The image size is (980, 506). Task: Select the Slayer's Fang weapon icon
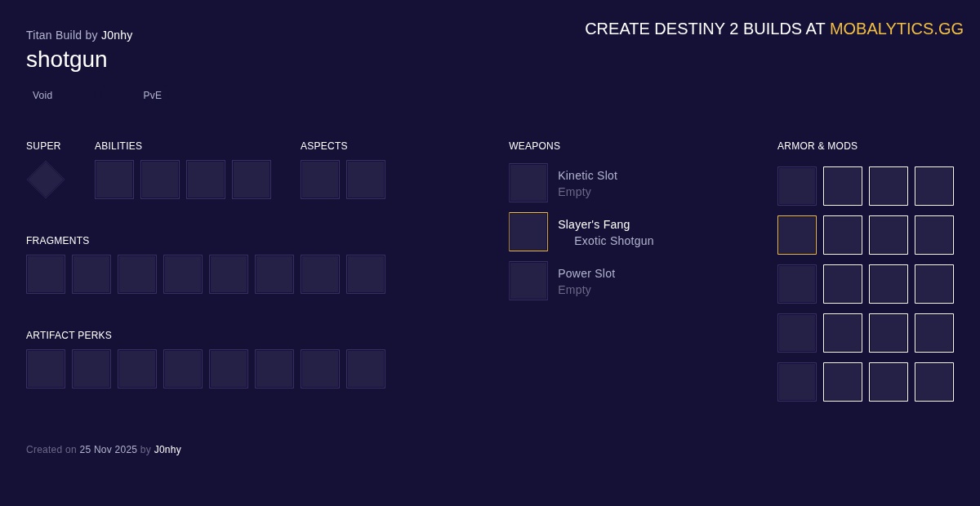click(x=528, y=232)
